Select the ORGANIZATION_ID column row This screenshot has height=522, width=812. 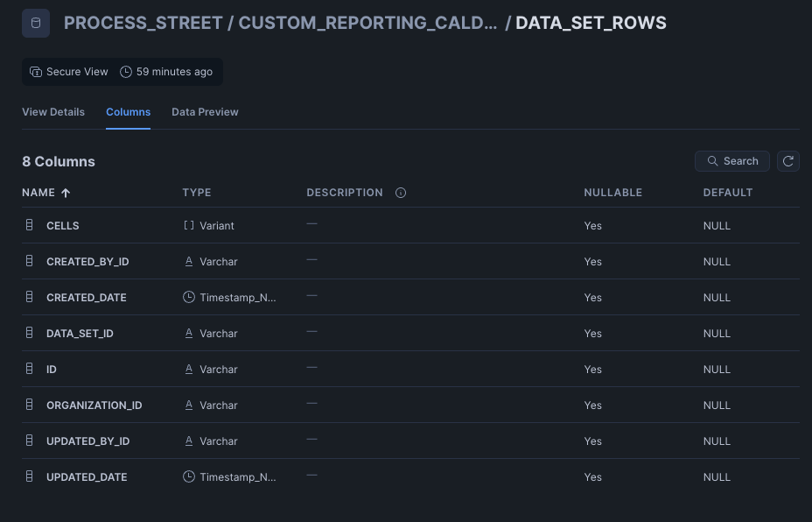tap(410, 405)
